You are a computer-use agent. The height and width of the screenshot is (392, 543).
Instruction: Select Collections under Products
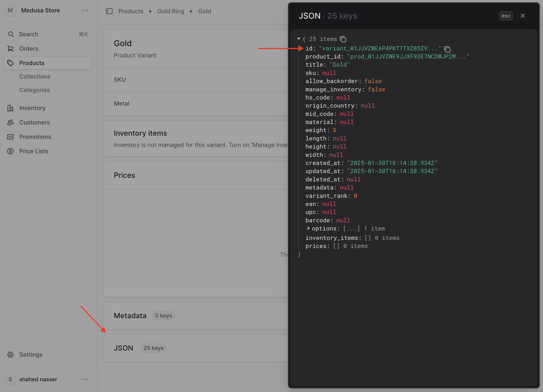[35, 76]
